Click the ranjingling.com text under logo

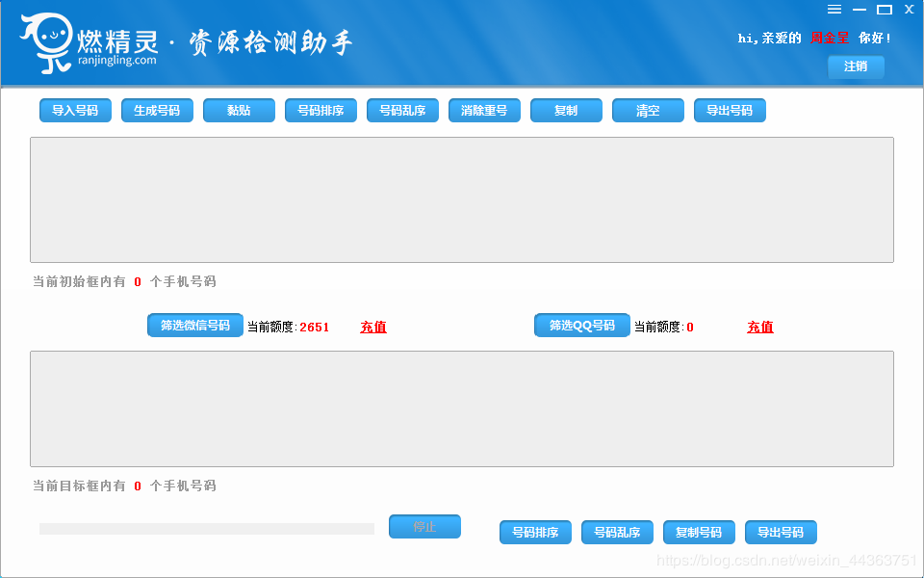click(117, 61)
